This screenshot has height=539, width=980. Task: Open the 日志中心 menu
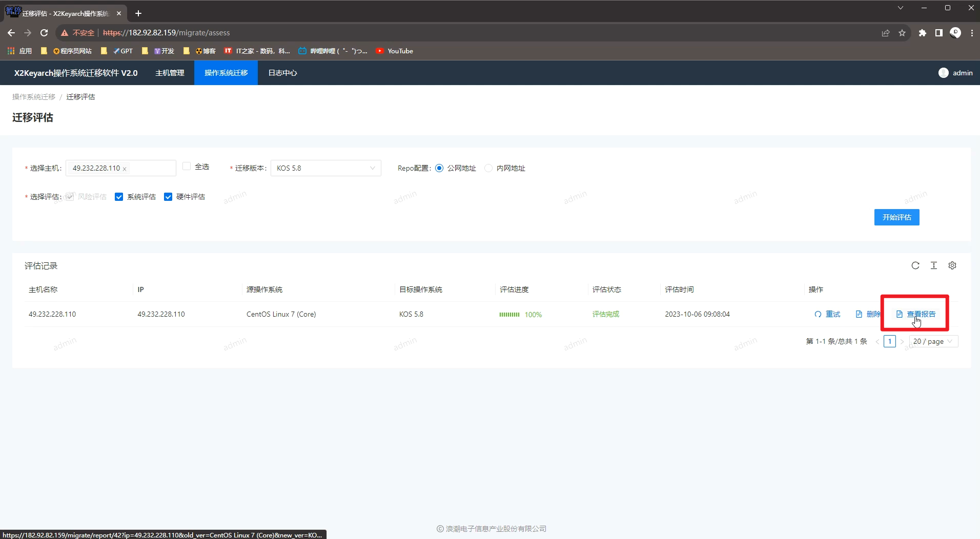click(x=282, y=73)
